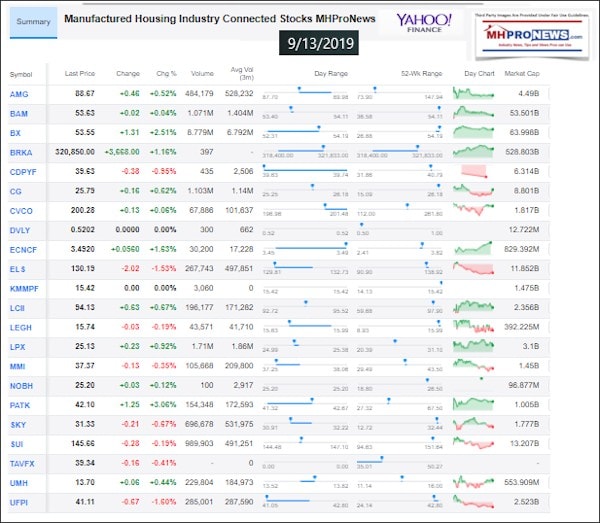Select SUI volume value 989,903
This screenshot has width=600, height=523.
199,443
